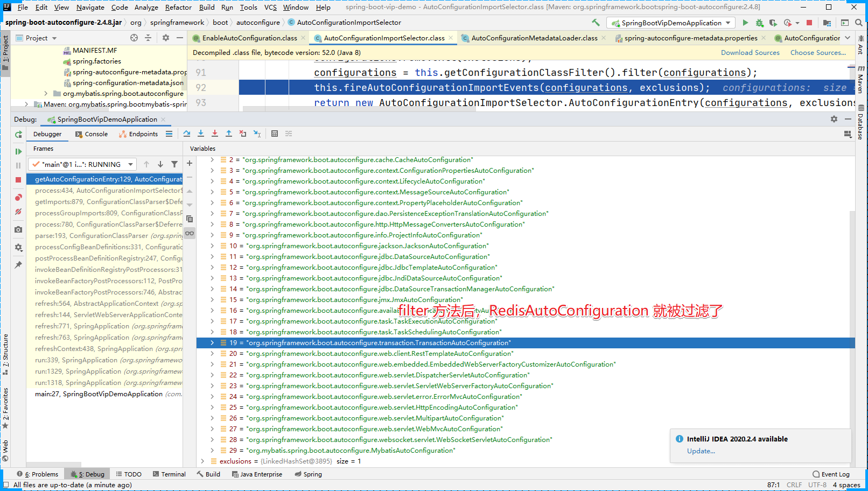Toggle the Web tool window side tab
868x491 pixels.
(5, 451)
